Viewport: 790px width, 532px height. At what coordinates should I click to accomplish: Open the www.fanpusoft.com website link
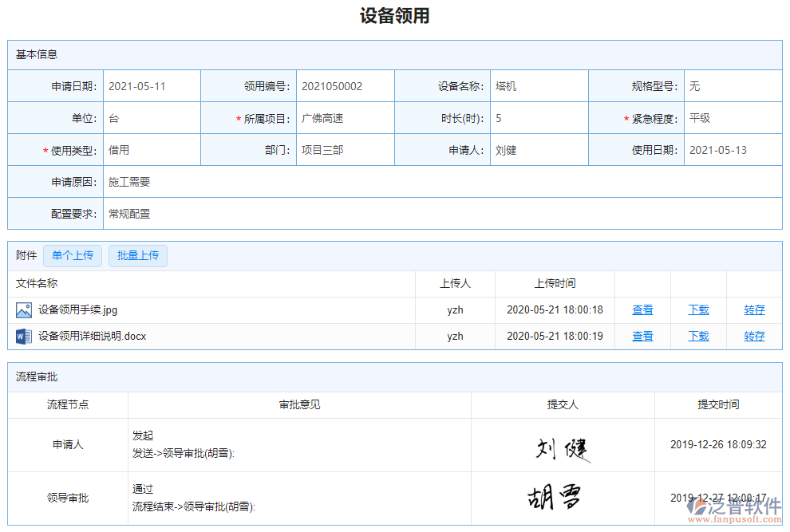point(736,519)
